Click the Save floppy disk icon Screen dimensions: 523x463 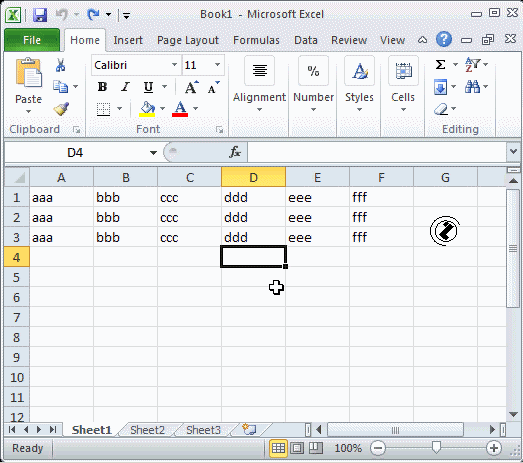coord(40,15)
